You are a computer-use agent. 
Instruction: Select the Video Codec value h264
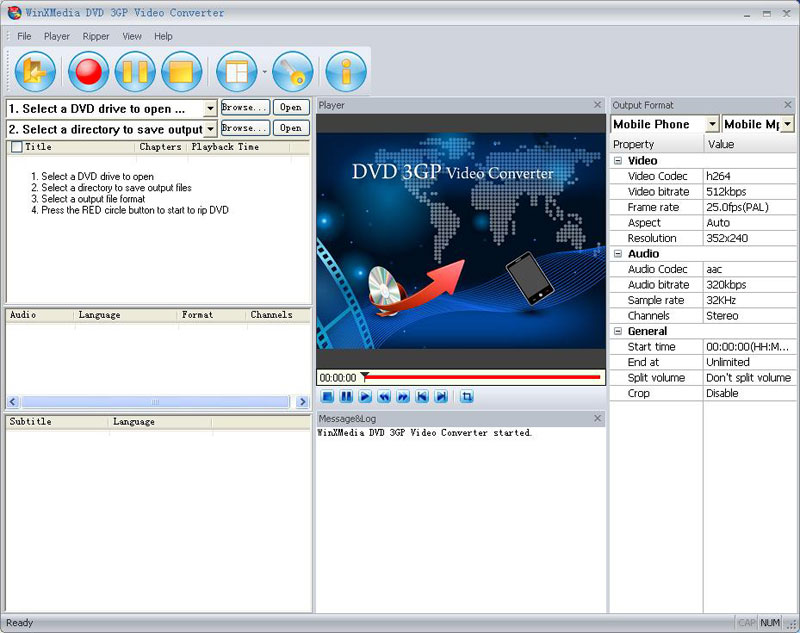(749, 176)
